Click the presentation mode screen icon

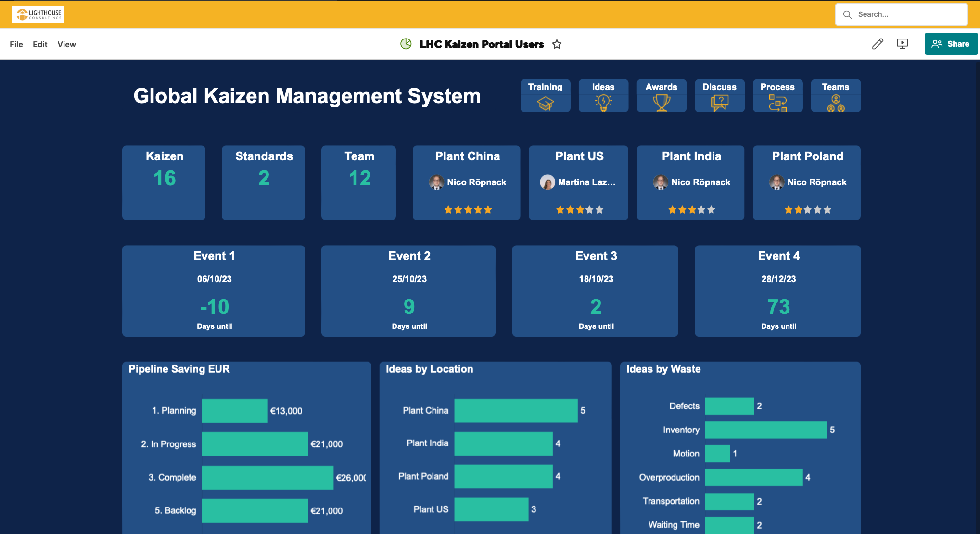click(x=902, y=44)
